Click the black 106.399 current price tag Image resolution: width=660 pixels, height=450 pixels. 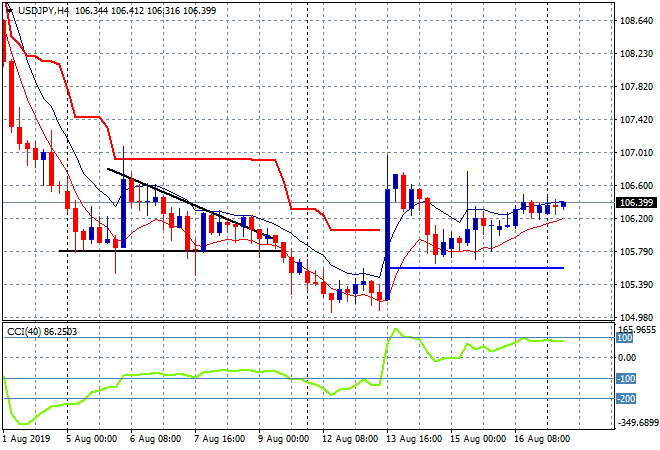click(636, 202)
